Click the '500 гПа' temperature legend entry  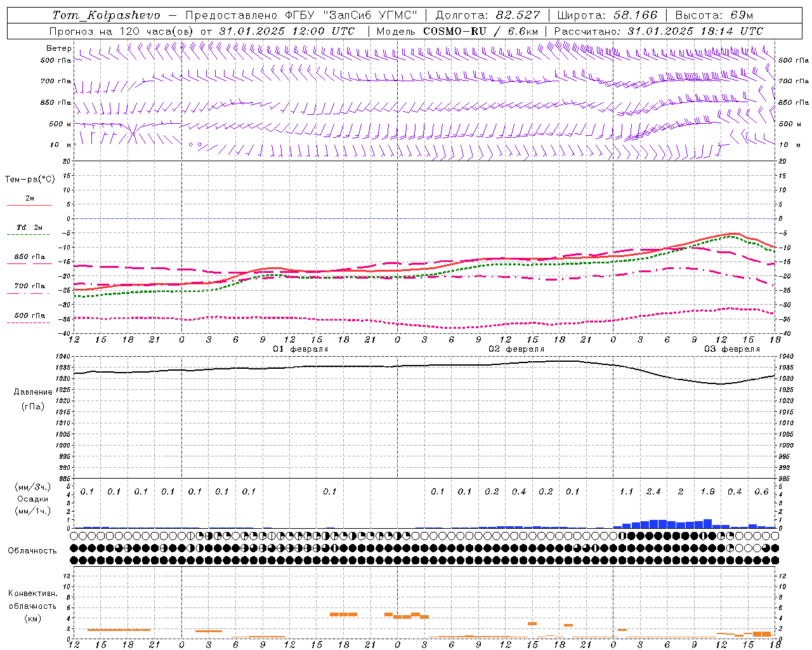tap(30, 315)
